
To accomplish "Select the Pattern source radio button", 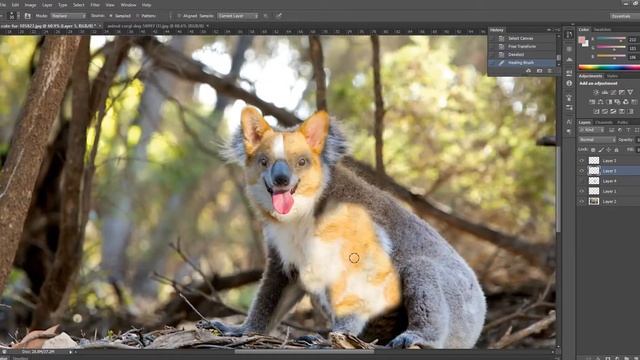I will (138, 16).
